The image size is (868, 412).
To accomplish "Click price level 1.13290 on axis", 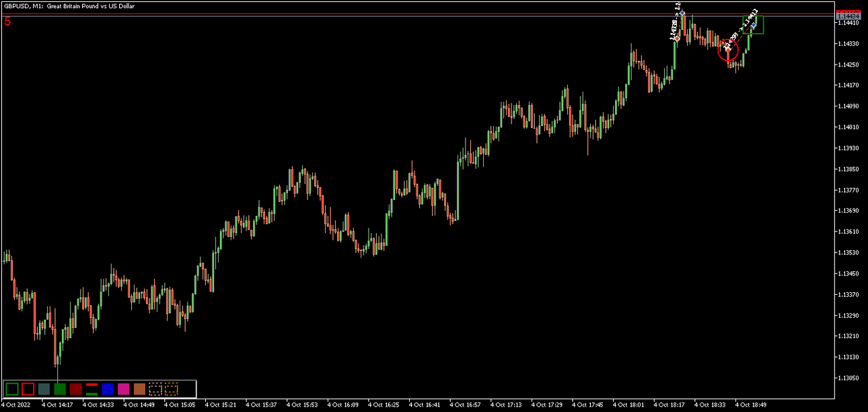I will (849, 315).
